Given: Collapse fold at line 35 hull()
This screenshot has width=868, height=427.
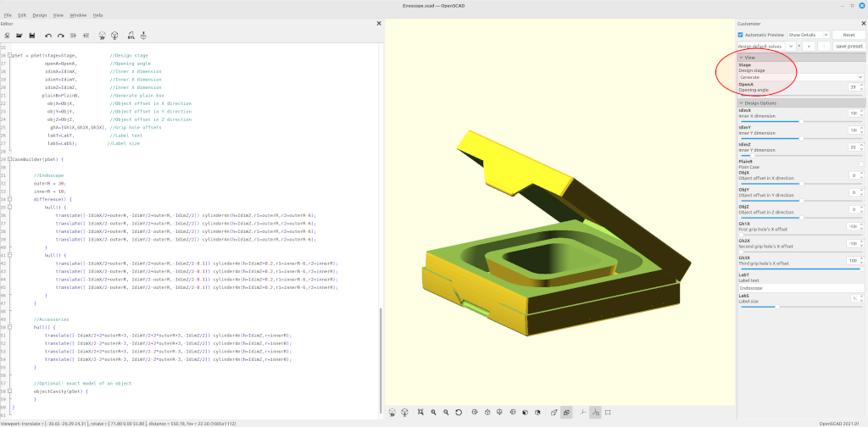Looking at the screenshot, I should coord(10,206).
